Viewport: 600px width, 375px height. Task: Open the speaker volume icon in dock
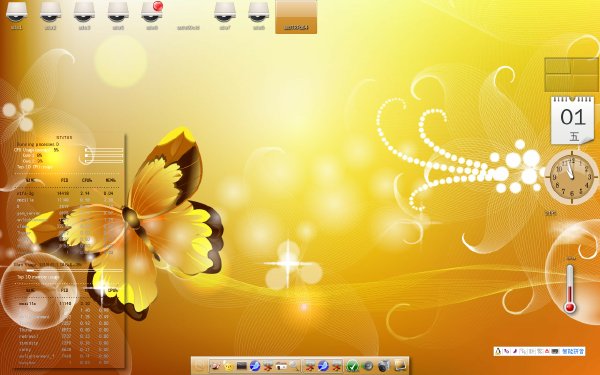pyautogui.click(x=368, y=366)
